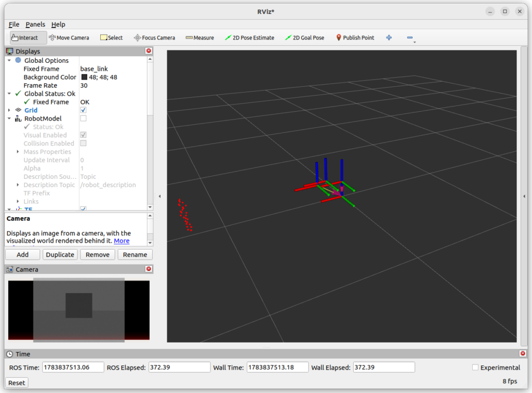This screenshot has height=393, width=532.
Task: Click the Time panel clock icon
Action: click(x=9, y=354)
